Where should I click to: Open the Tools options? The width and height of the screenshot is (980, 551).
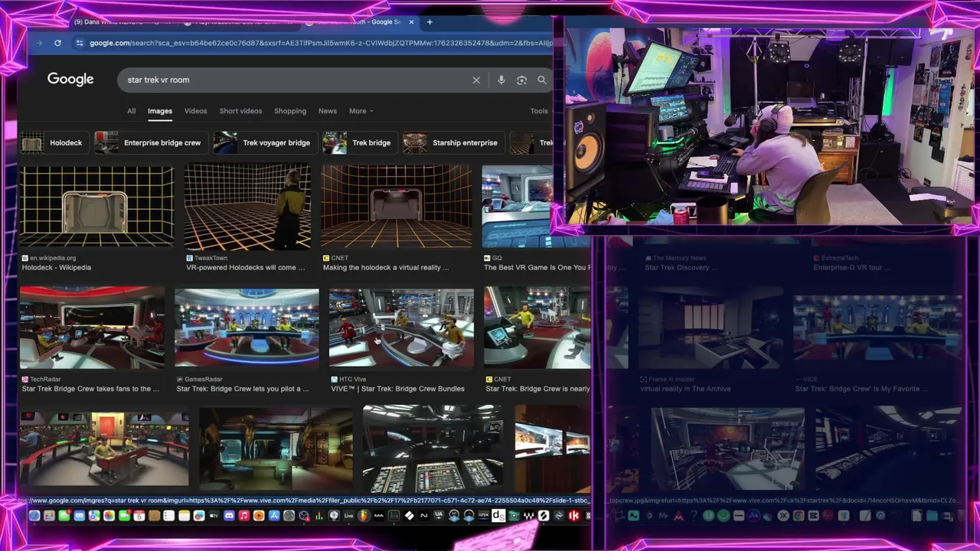pos(539,111)
